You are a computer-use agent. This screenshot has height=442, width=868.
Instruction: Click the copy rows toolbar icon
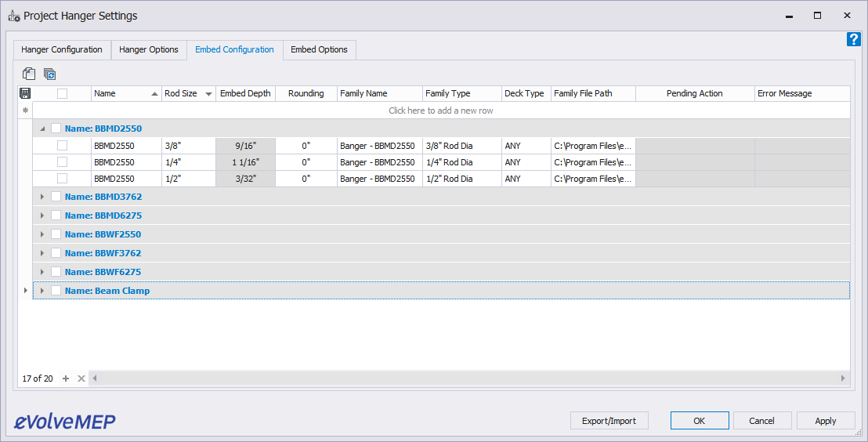29,74
